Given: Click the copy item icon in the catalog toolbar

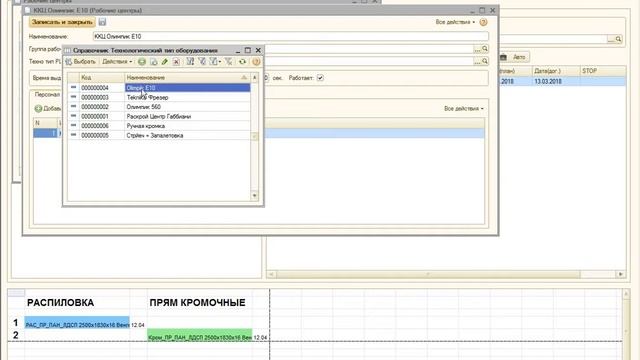Looking at the screenshot, I should (153, 62).
